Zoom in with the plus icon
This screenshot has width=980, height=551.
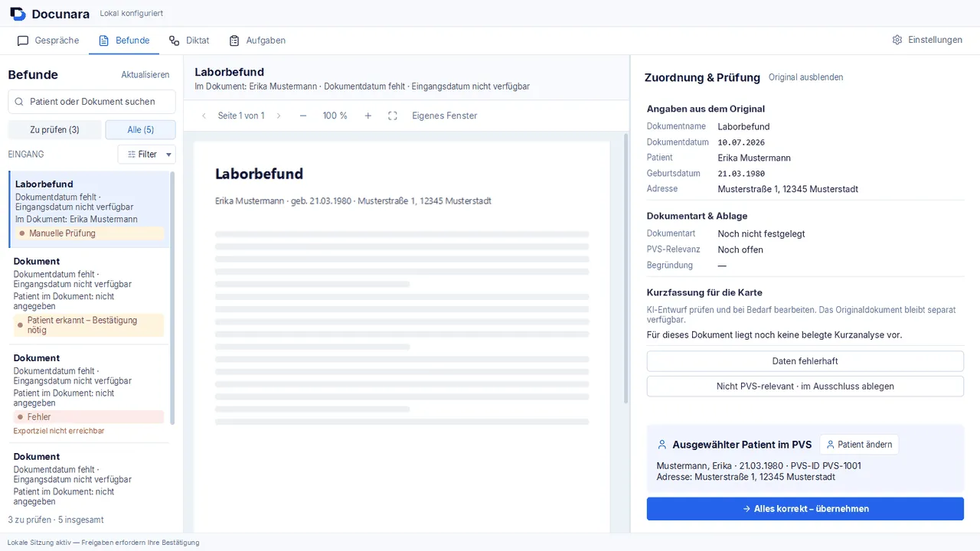click(x=368, y=116)
